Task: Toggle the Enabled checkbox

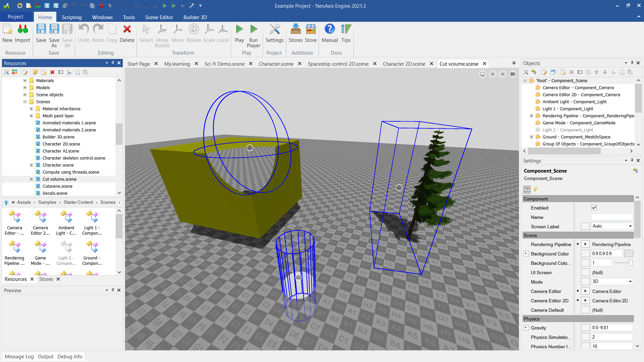Action: tap(594, 208)
